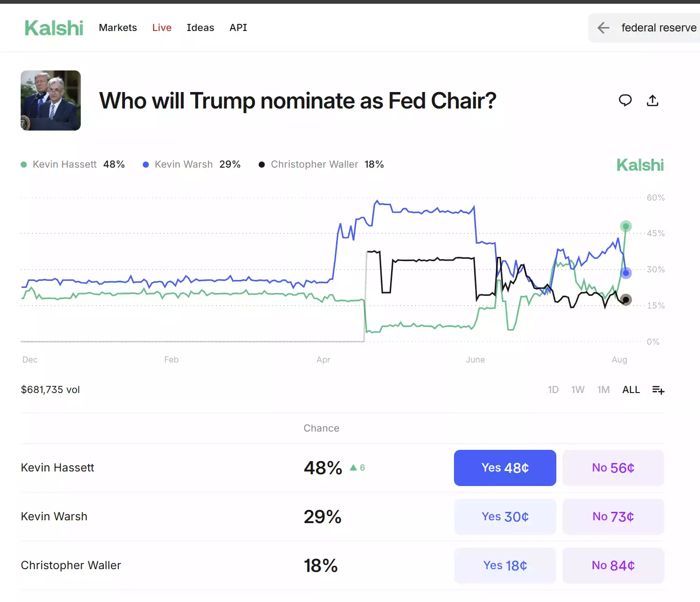Select the ALL chart range
The width and height of the screenshot is (700, 602).
(x=631, y=390)
